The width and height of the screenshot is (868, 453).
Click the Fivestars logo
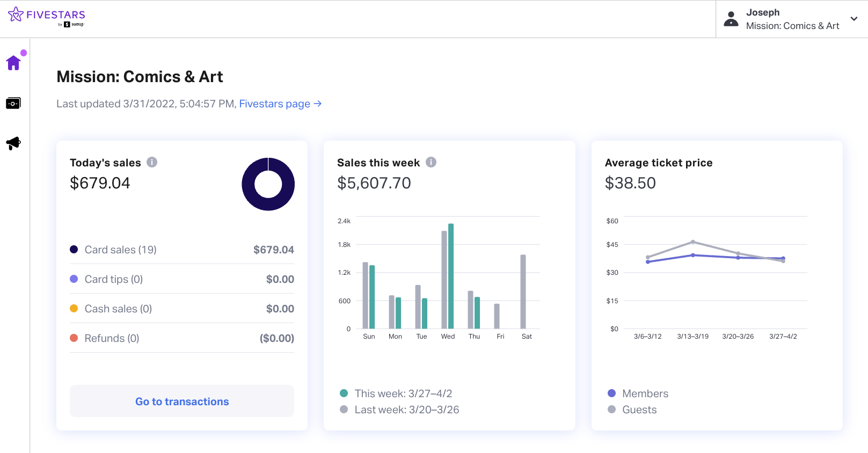click(x=47, y=17)
